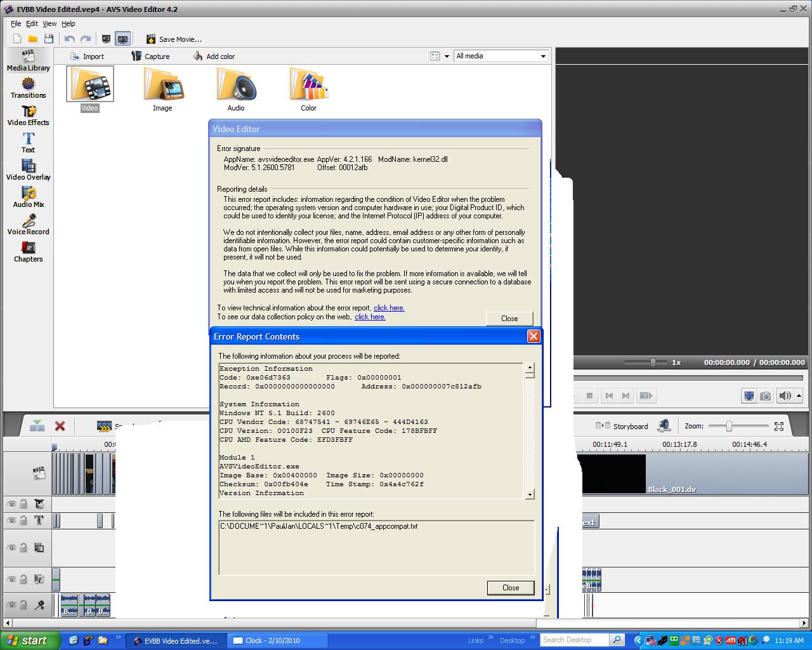Open the Edit menu
The height and width of the screenshot is (650, 812).
(x=32, y=23)
